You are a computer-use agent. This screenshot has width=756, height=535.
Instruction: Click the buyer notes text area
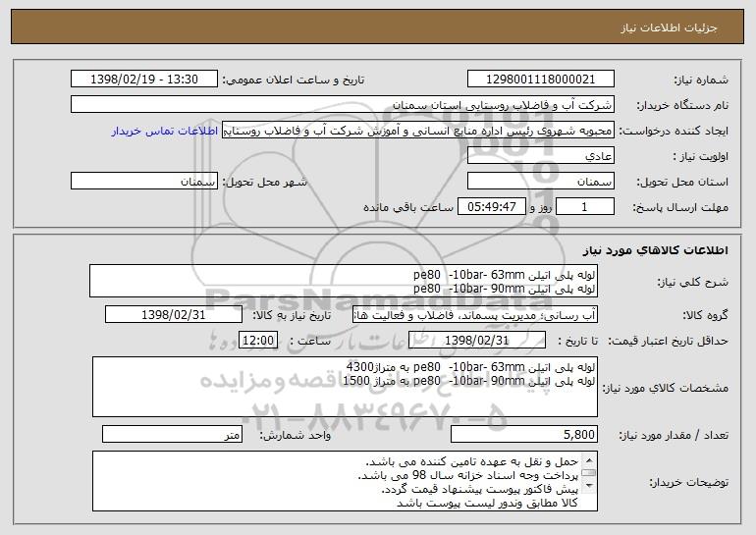[x=345, y=481]
